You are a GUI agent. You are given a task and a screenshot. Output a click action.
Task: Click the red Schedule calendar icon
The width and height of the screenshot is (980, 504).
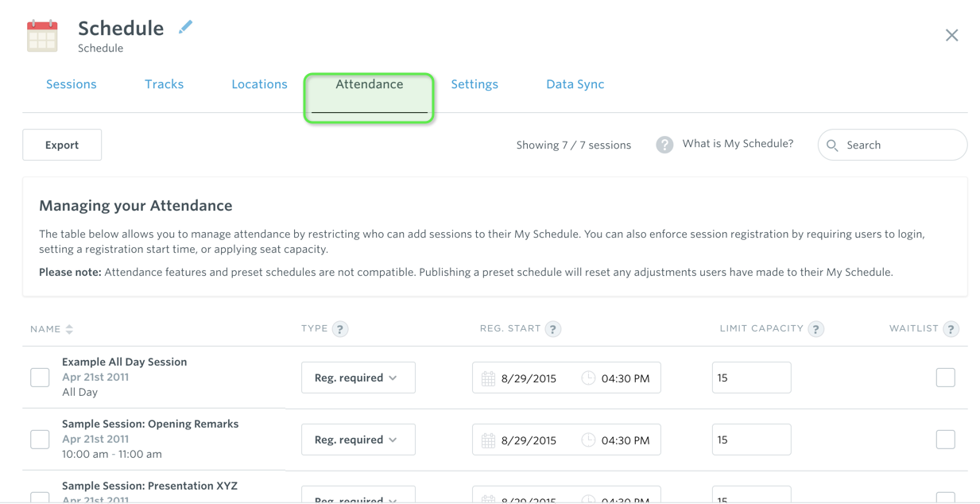pyautogui.click(x=42, y=36)
